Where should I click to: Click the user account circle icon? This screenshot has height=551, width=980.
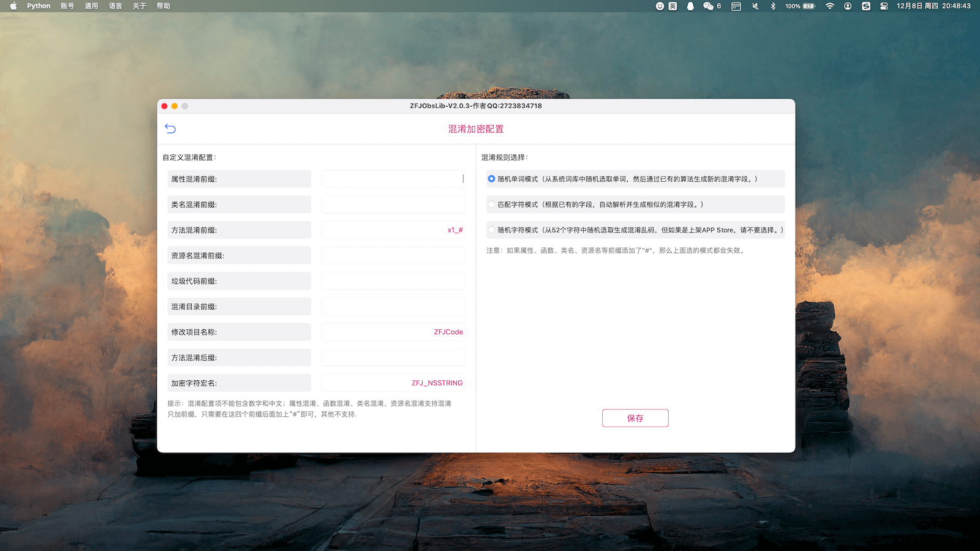click(x=848, y=6)
